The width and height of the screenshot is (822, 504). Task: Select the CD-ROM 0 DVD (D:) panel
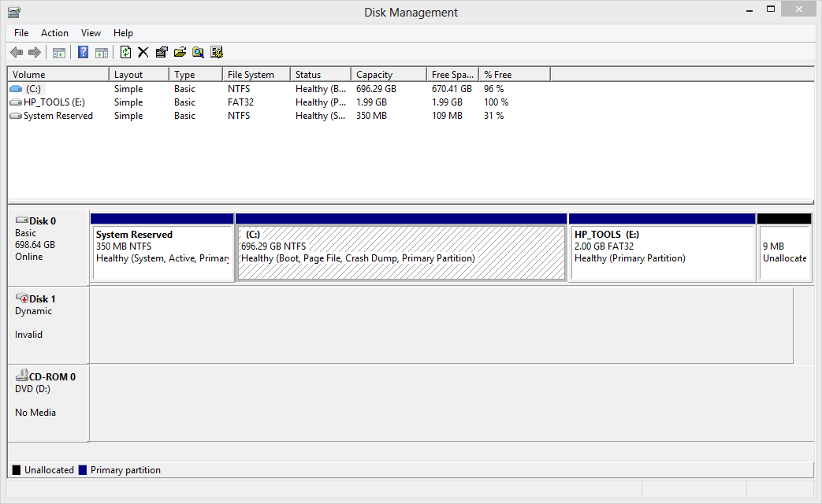(x=48, y=403)
